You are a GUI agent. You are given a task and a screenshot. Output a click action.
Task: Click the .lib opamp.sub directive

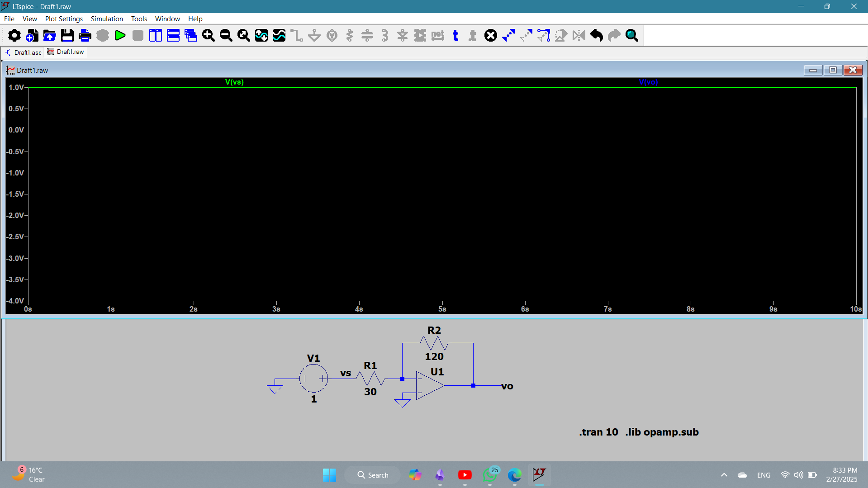coord(662,432)
